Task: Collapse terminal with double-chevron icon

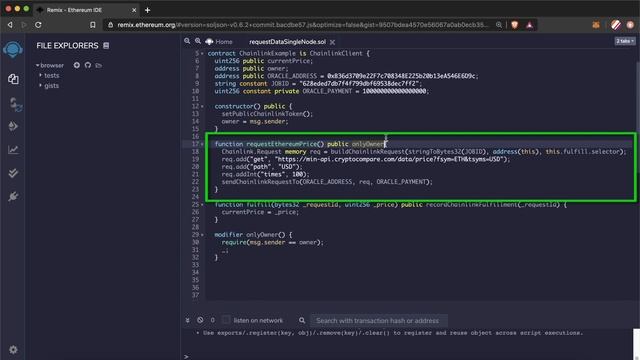Action: (187, 320)
